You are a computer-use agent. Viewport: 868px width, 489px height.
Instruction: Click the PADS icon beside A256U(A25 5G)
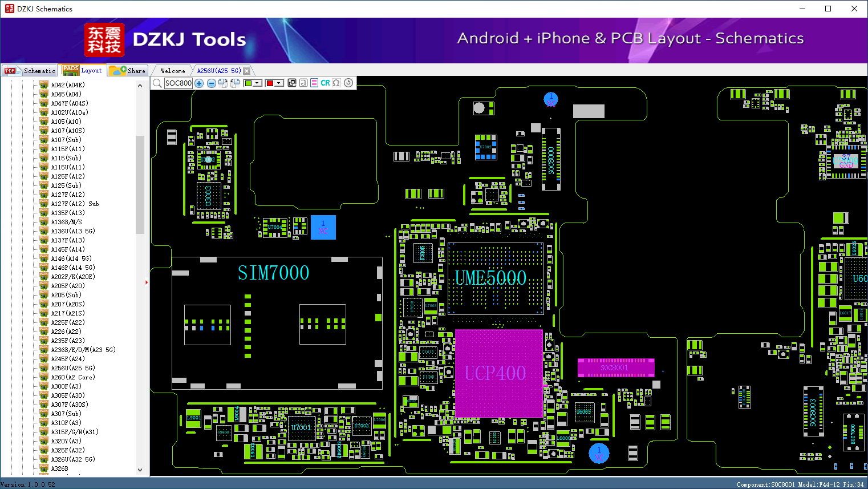click(x=44, y=368)
